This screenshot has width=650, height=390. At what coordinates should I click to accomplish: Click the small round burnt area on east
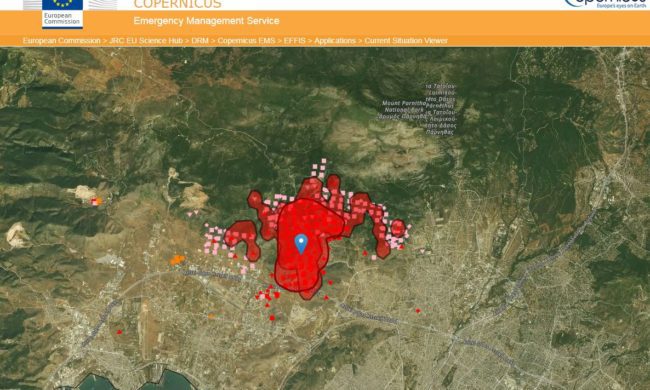click(398, 228)
